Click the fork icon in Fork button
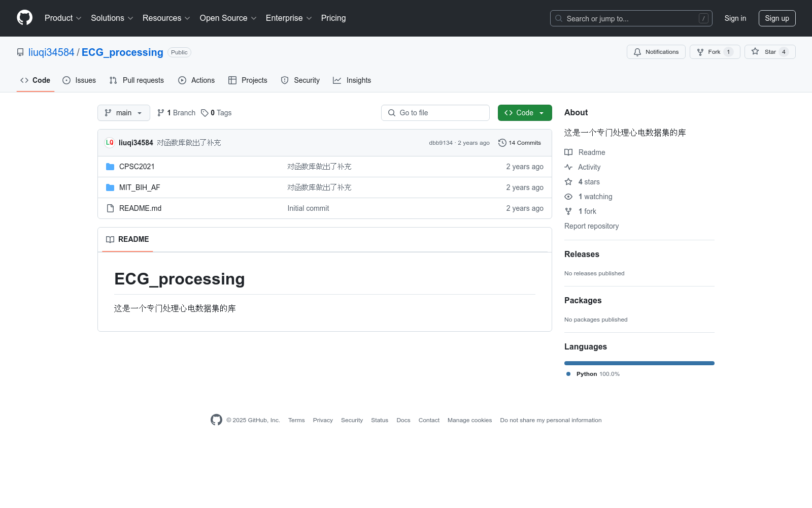The height and width of the screenshot is (508, 812). coord(700,52)
